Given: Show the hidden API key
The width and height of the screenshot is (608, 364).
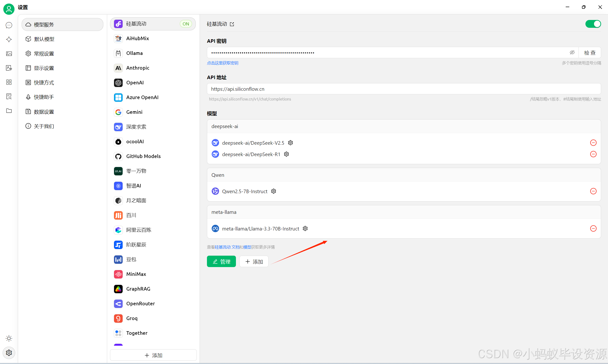Looking at the screenshot, I should point(572,53).
